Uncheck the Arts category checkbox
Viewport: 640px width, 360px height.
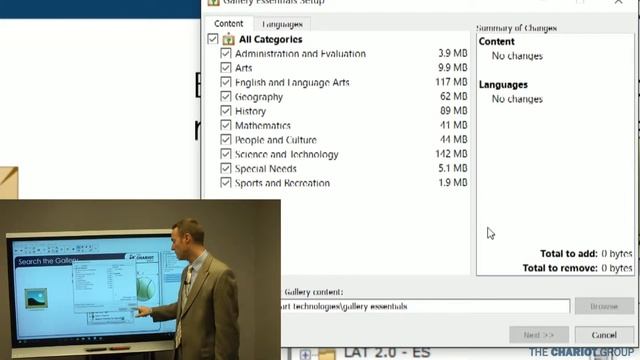click(225, 68)
